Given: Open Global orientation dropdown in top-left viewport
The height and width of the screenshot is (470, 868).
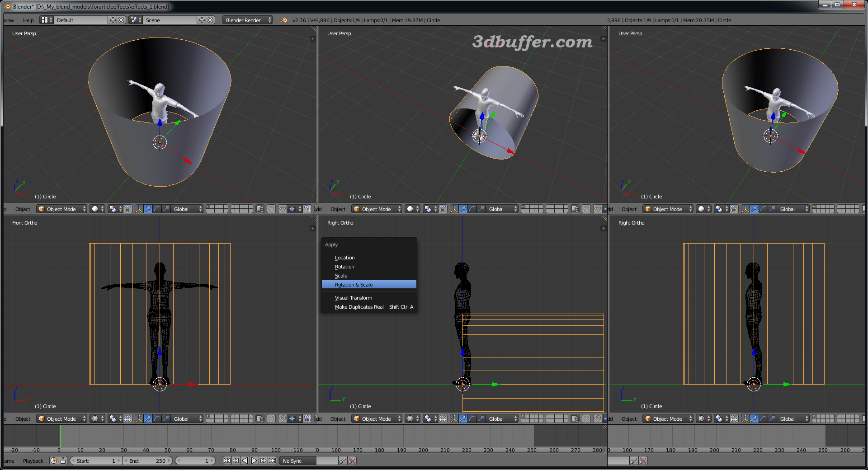Looking at the screenshot, I should (x=187, y=209).
